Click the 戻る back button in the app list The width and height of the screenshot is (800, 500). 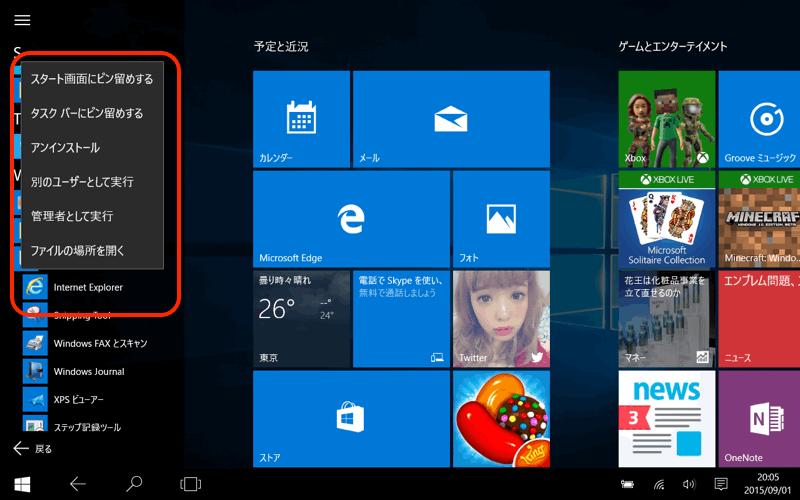[32, 449]
